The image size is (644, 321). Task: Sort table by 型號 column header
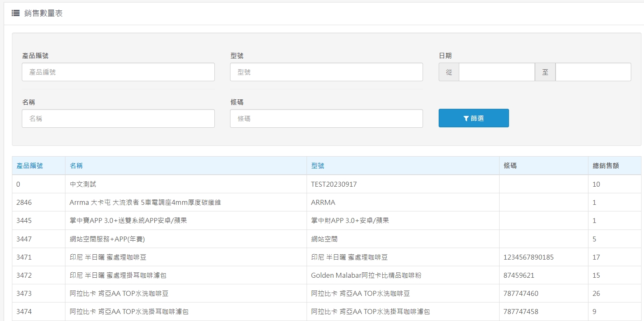(x=318, y=166)
